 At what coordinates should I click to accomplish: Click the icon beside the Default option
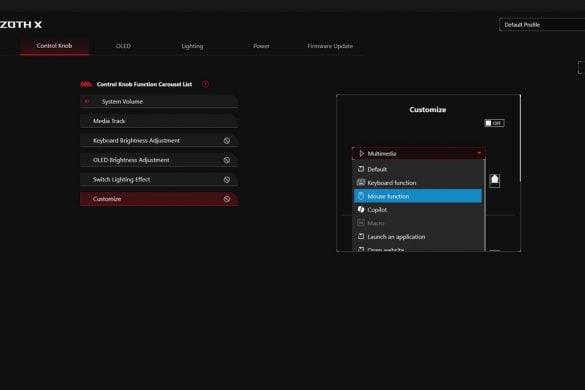pos(361,169)
